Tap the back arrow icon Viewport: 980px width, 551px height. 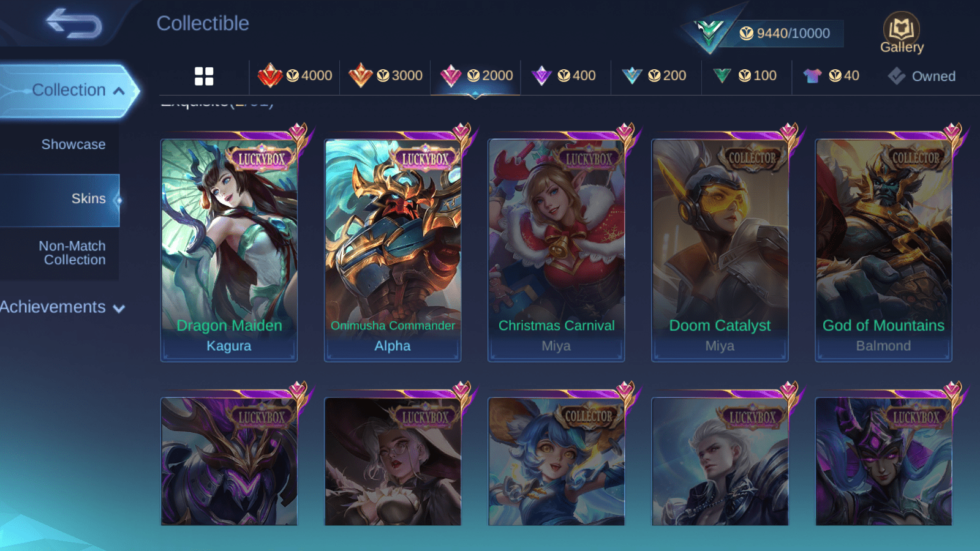pos(74,23)
